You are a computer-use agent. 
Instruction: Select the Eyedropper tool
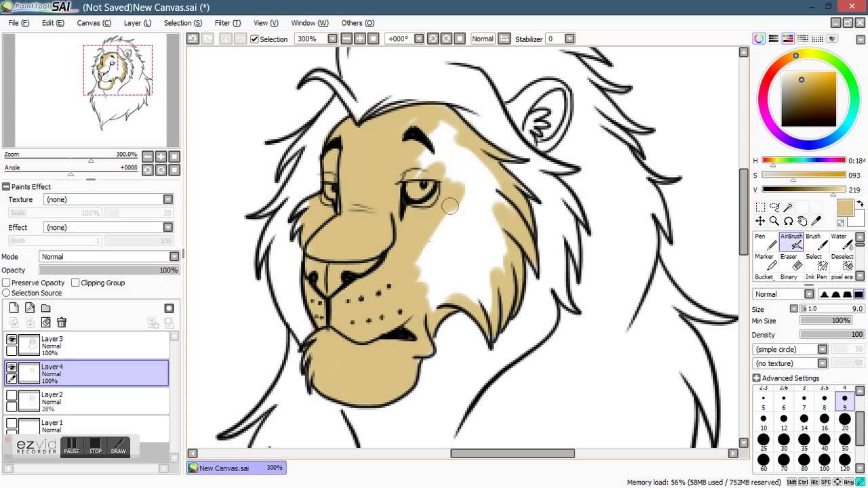[816, 221]
